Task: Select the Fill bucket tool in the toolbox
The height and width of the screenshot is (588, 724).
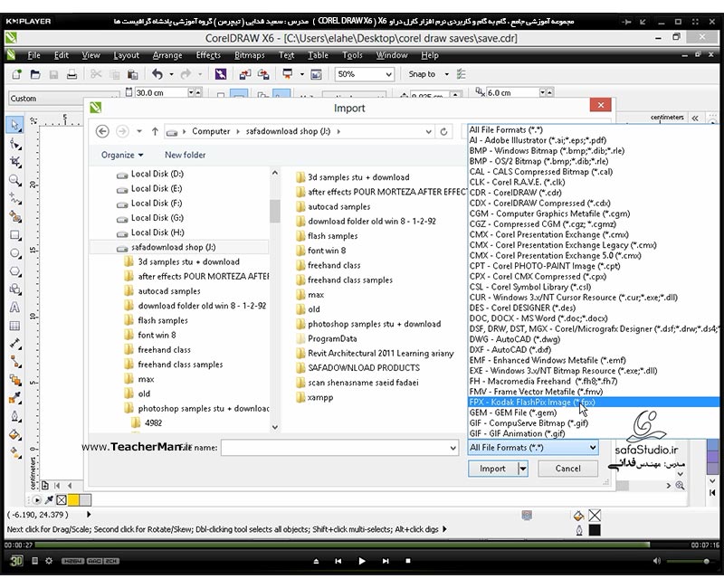Action: 15,434
